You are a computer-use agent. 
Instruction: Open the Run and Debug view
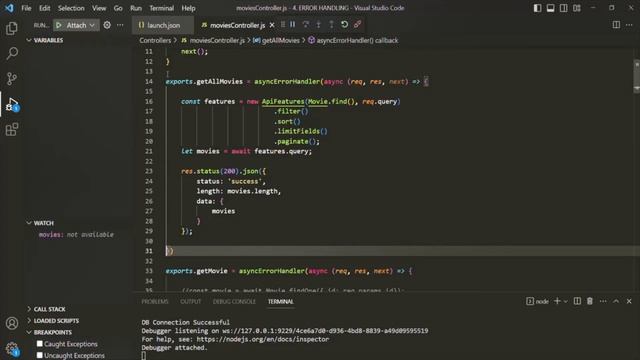(x=12, y=104)
